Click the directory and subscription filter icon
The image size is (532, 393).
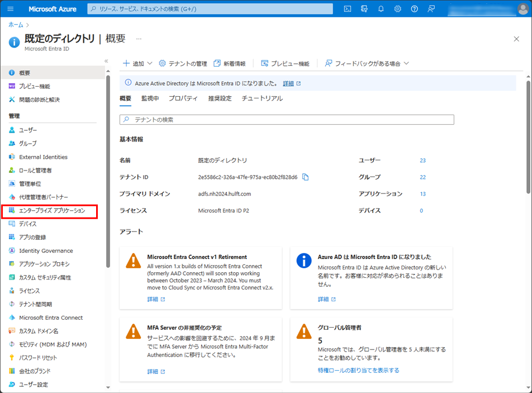point(364,9)
